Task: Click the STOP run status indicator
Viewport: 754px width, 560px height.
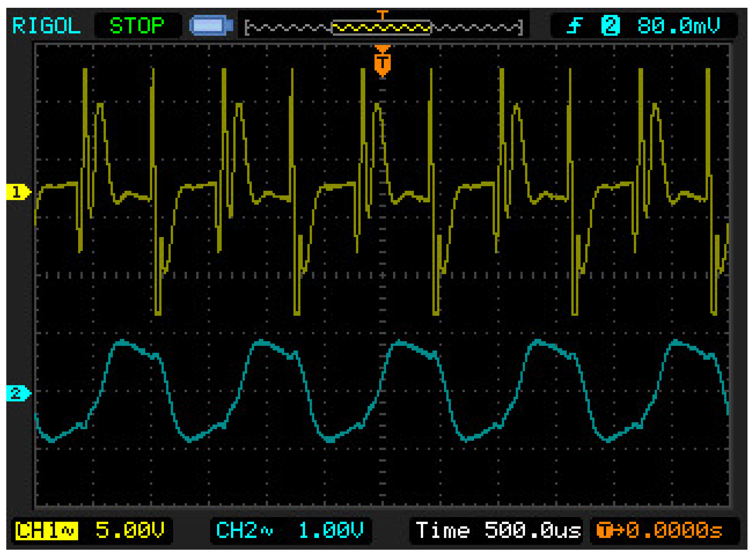Action: [x=137, y=26]
